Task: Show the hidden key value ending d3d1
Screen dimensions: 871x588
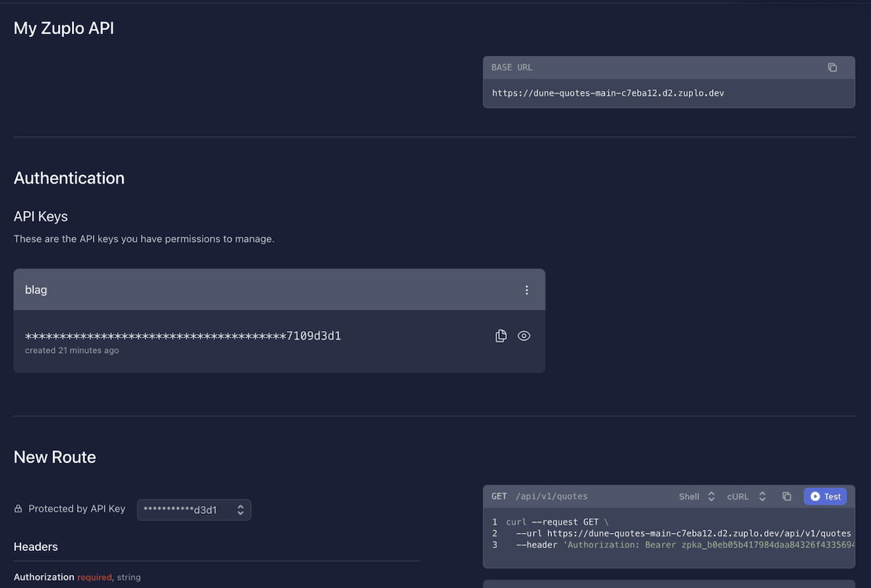Action: click(524, 335)
